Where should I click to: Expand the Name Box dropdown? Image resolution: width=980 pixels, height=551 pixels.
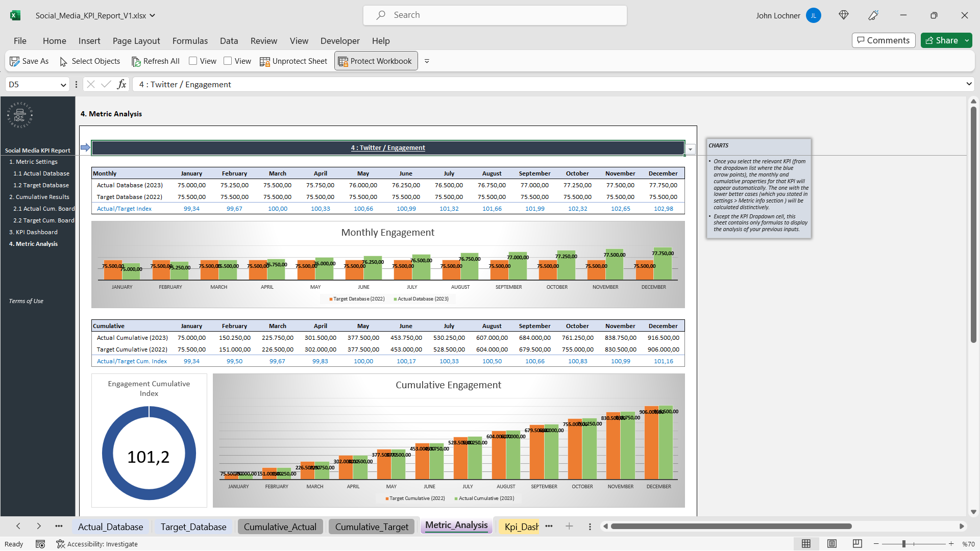click(63, 85)
